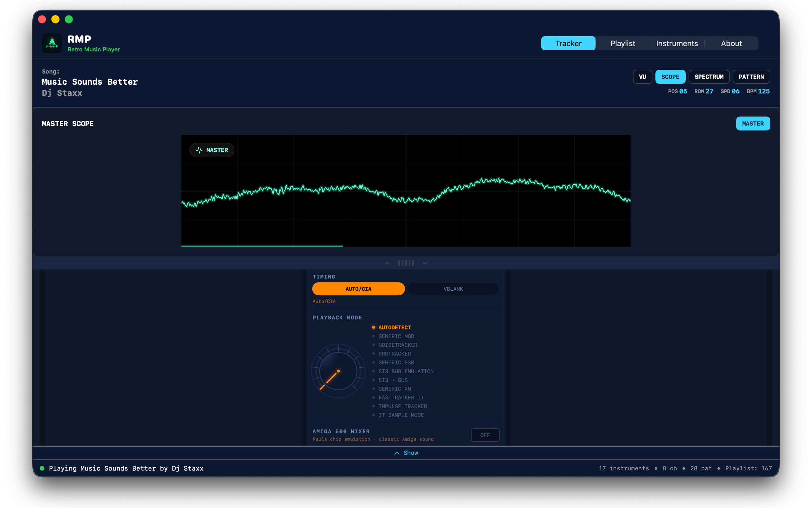
Task: Switch visualizer to PATTERN view
Action: click(x=751, y=76)
